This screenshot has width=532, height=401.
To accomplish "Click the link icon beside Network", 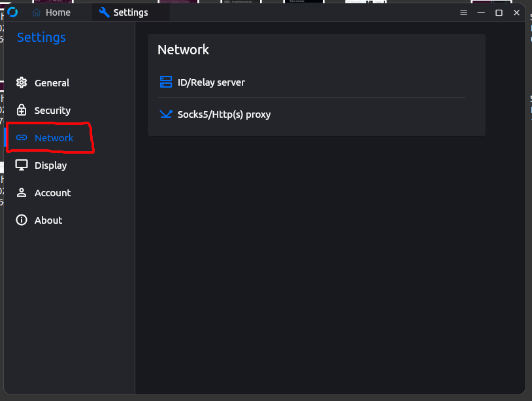I will (22, 138).
